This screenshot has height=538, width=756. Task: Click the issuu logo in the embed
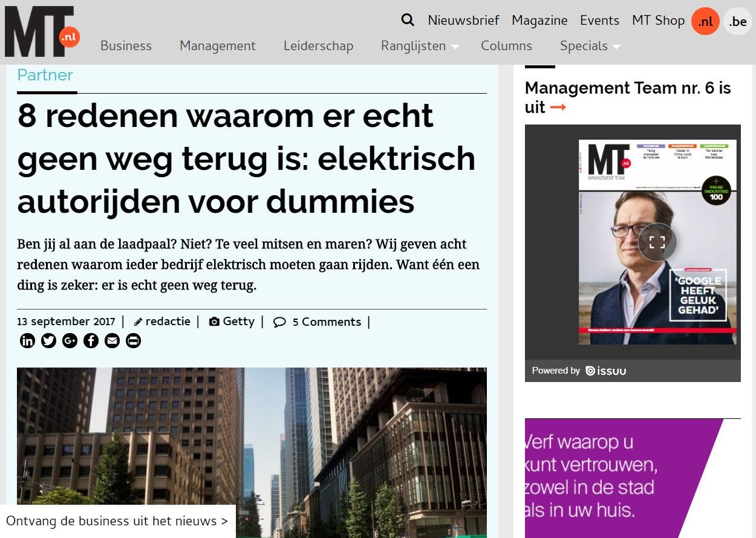click(x=606, y=371)
